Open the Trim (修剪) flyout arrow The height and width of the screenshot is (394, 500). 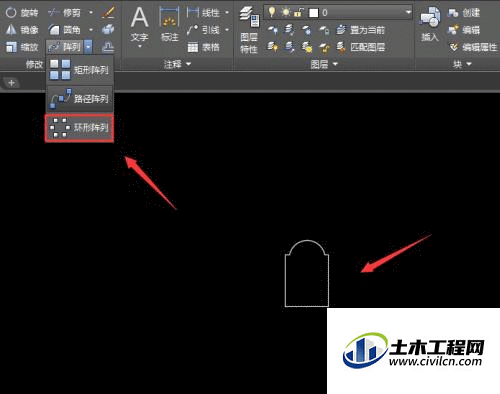91,13
